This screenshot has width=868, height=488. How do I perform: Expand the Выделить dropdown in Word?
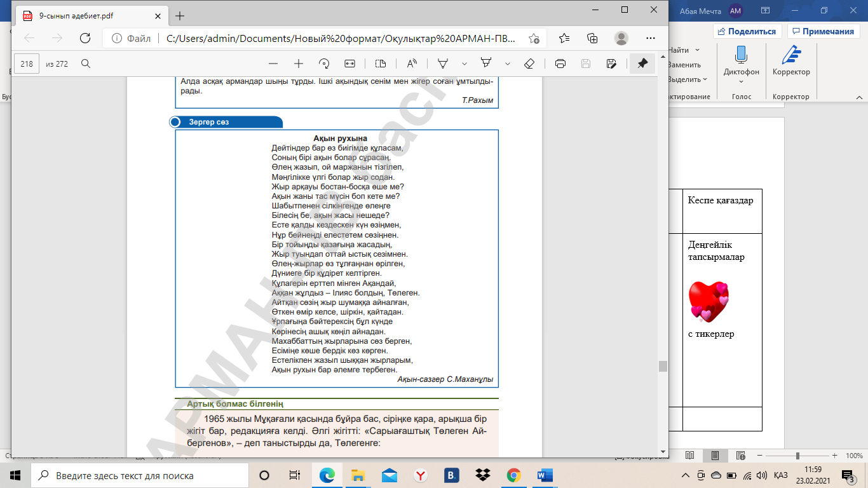coord(705,79)
